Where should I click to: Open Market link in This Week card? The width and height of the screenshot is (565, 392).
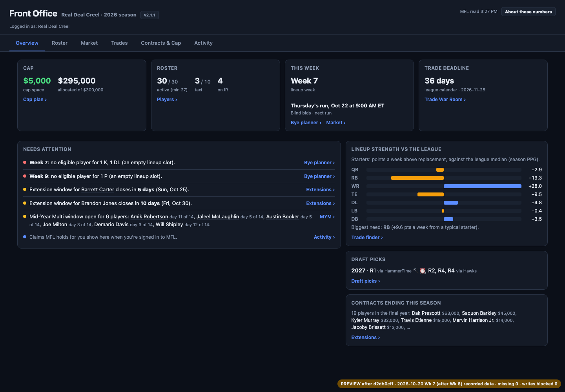click(336, 123)
